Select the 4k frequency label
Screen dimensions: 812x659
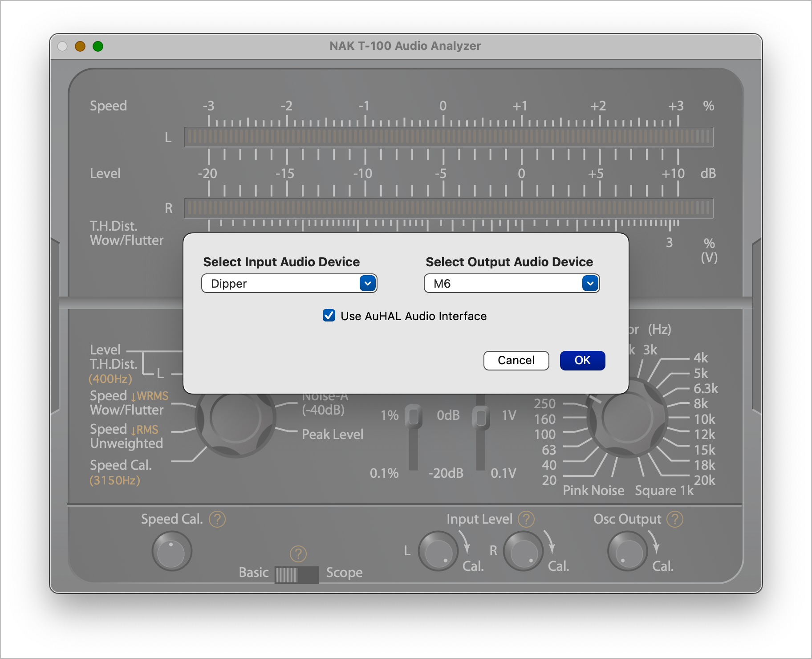click(700, 358)
